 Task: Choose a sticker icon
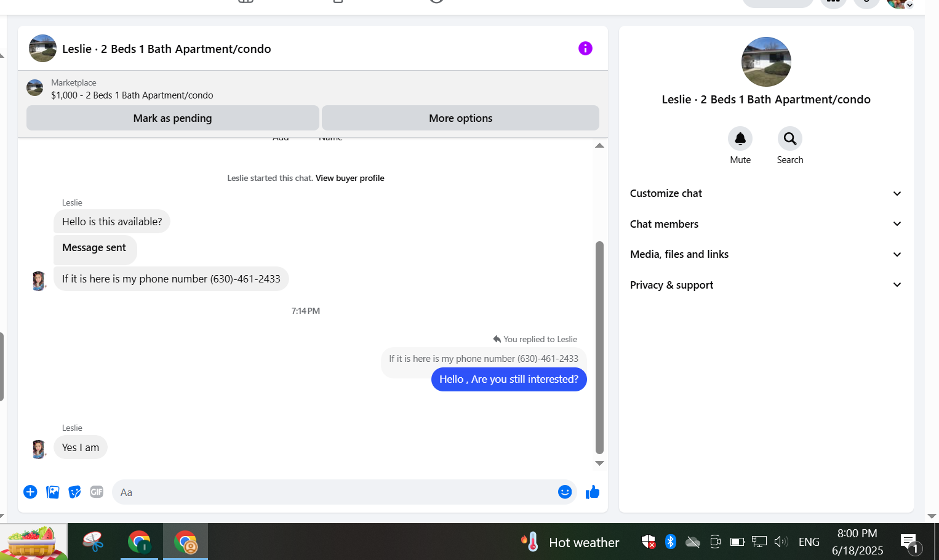click(x=74, y=492)
